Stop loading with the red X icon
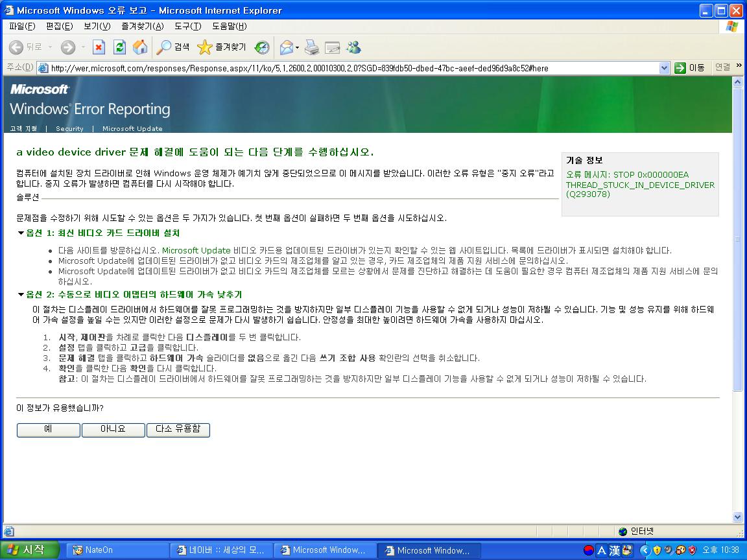 99,47
